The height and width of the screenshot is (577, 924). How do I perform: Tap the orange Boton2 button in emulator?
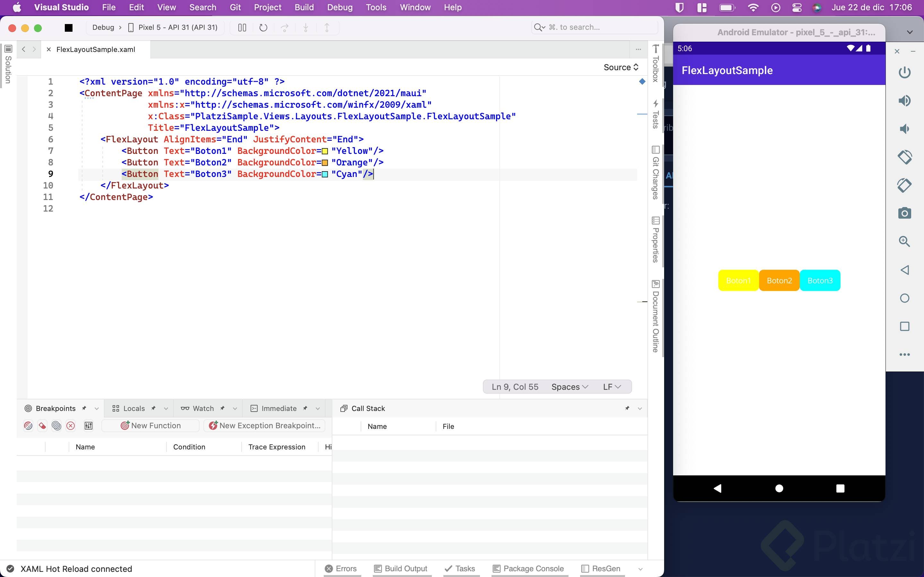tap(779, 280)
